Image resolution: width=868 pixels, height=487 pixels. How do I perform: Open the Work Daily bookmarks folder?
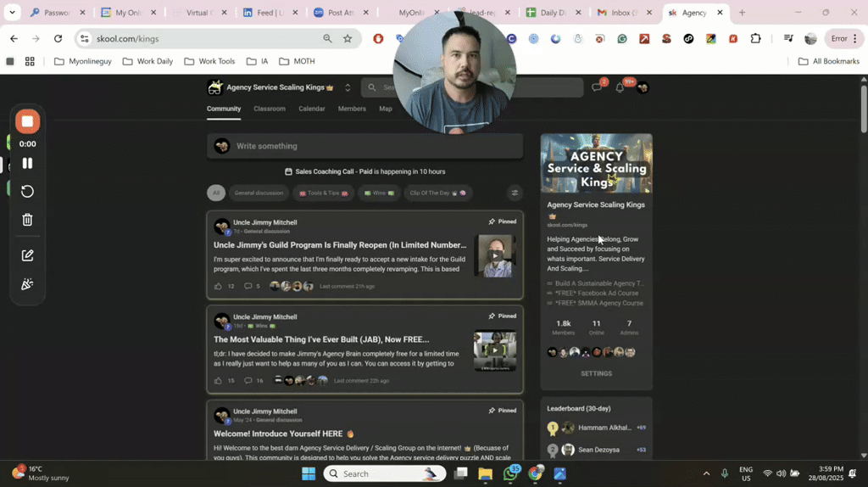pyautogui.click(x=147, y=61)
